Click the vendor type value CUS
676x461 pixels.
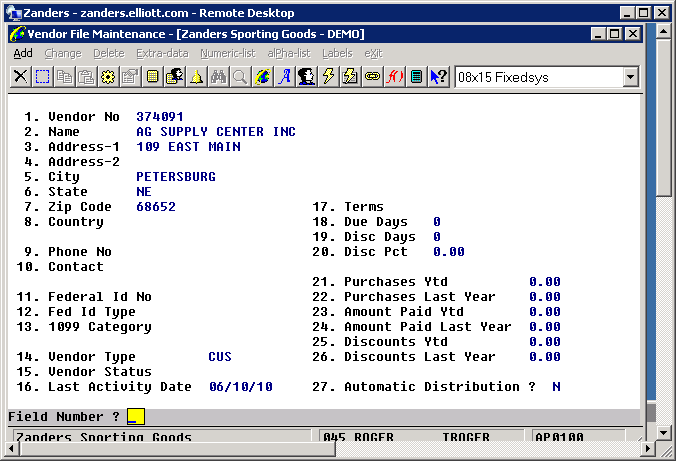[220, 357]
